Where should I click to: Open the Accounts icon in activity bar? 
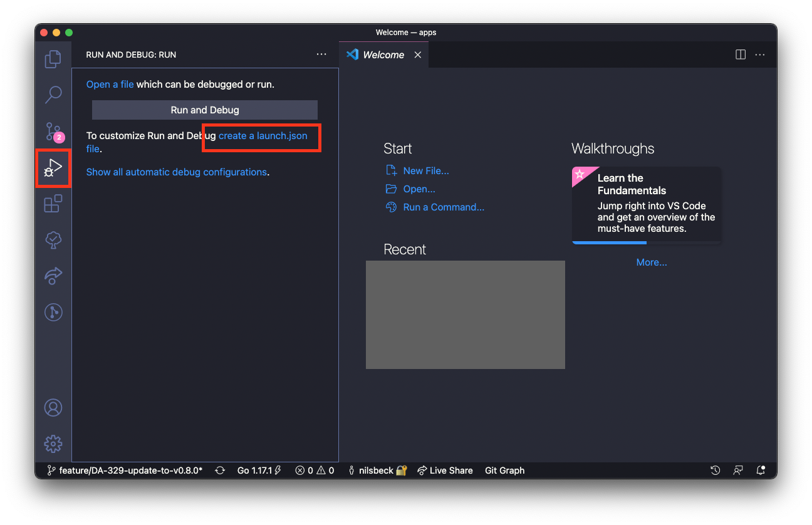pyautogui.click(x=53, y=408)
